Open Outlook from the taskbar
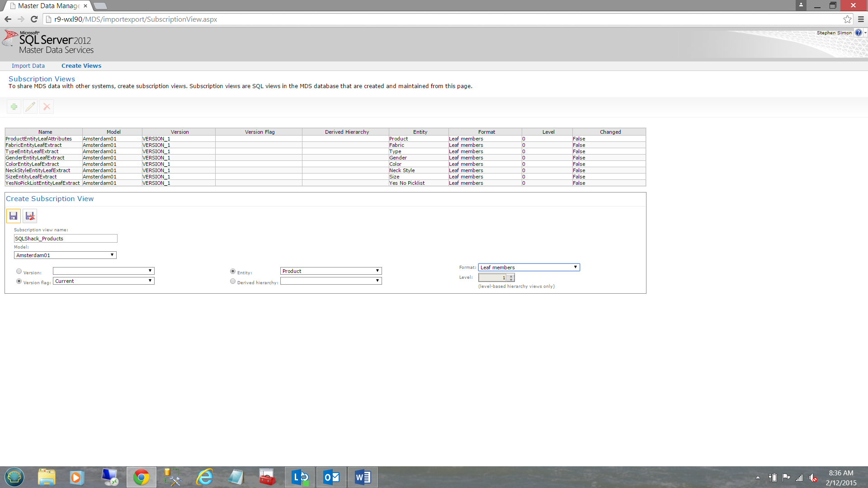868x488 pixels. pyautogui.click(x=331, y=477)
